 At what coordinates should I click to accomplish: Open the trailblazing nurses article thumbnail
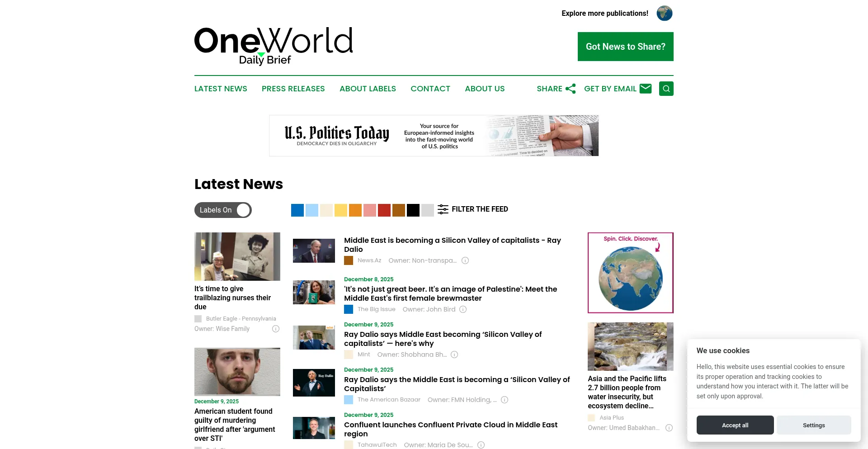[237, 256]
